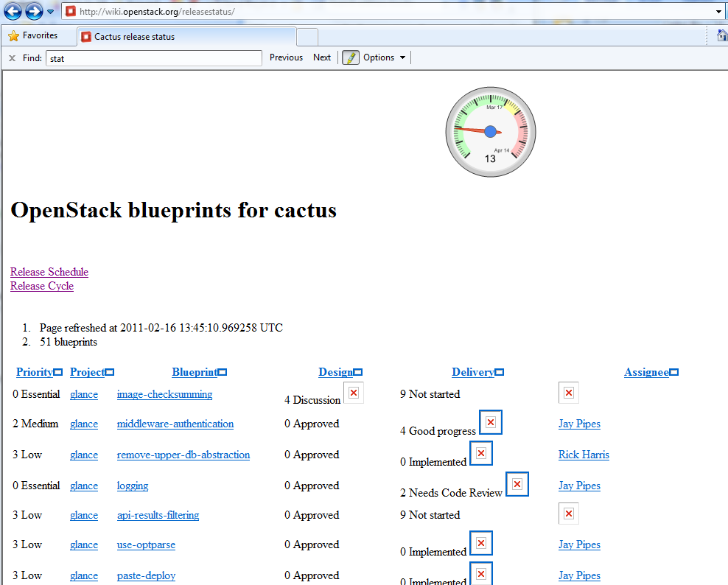The width and height of the screenshot is (728, 585).
Task: Click into the Find text field
Action: (153, 57)
